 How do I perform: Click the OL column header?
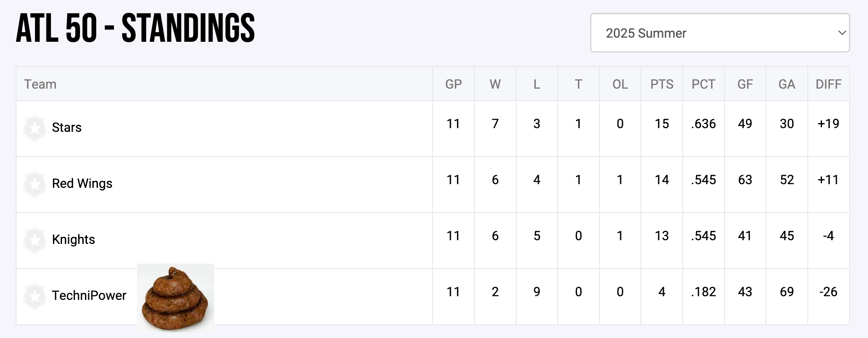[x=620, y=84]
